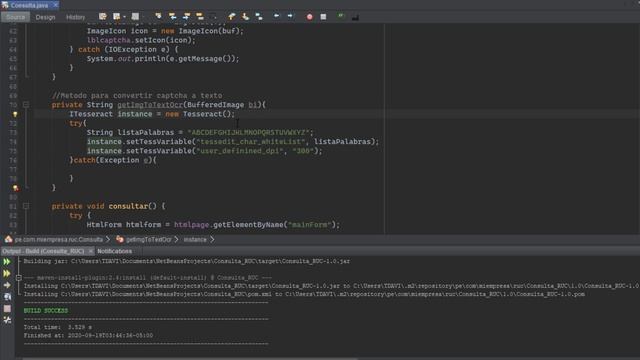640x360 pixels.
Task: Click 'user_defined_dpi' string in code
Action: coord(240,151)
